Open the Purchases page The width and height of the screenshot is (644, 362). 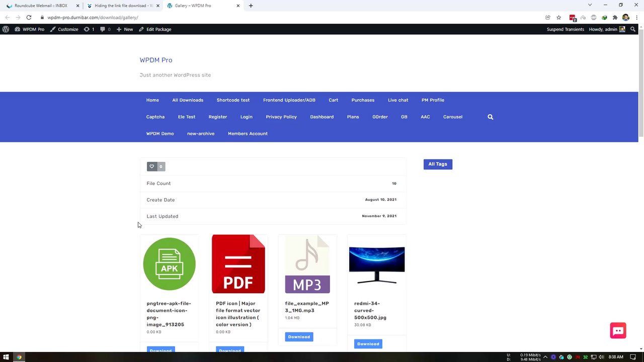(x=363, y=100)
